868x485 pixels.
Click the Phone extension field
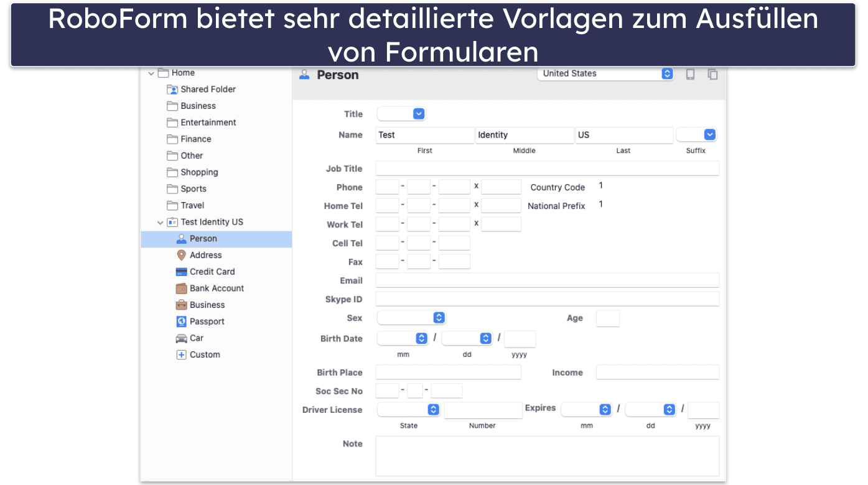(x=502, y=187)
